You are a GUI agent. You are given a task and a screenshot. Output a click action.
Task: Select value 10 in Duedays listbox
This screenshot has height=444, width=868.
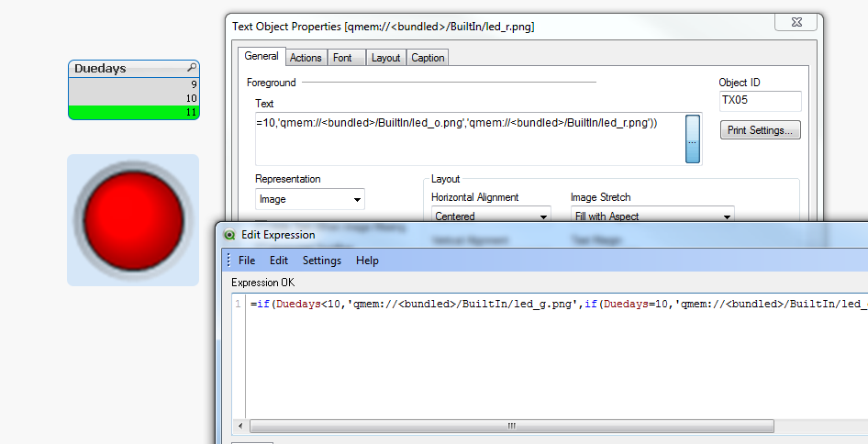point(133,98)
